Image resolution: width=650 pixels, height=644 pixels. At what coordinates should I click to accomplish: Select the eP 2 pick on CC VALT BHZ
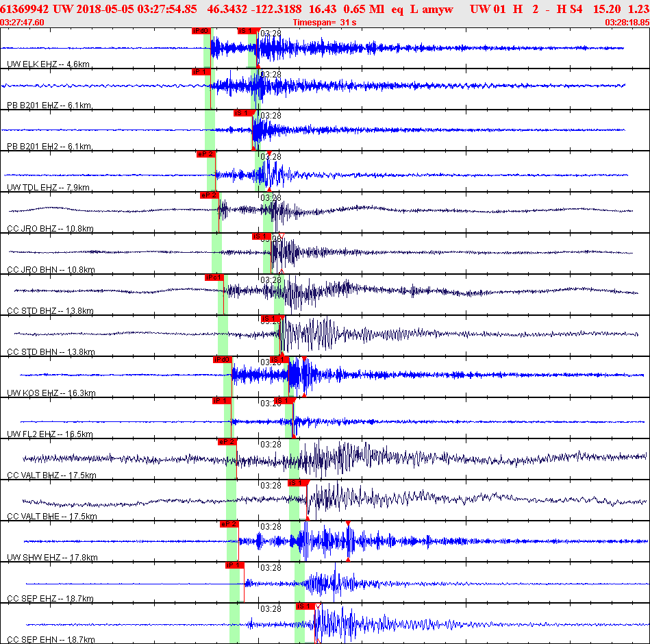click(227, 442)
